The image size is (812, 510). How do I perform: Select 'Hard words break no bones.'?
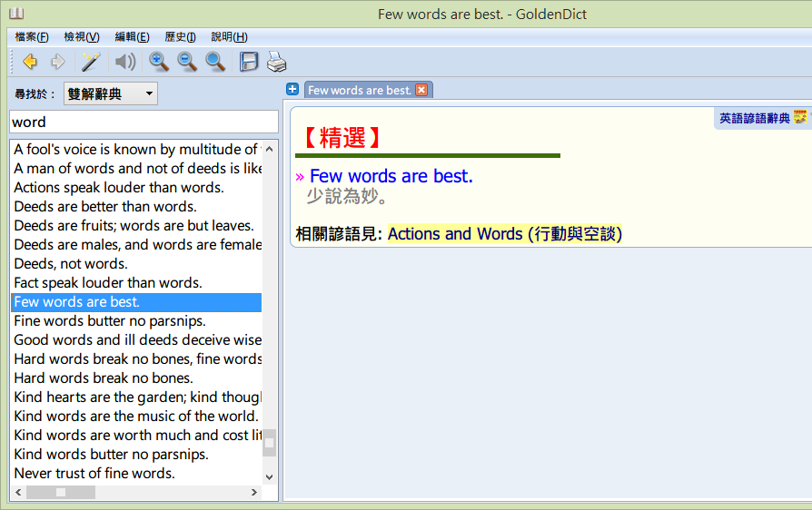point(136,378)
